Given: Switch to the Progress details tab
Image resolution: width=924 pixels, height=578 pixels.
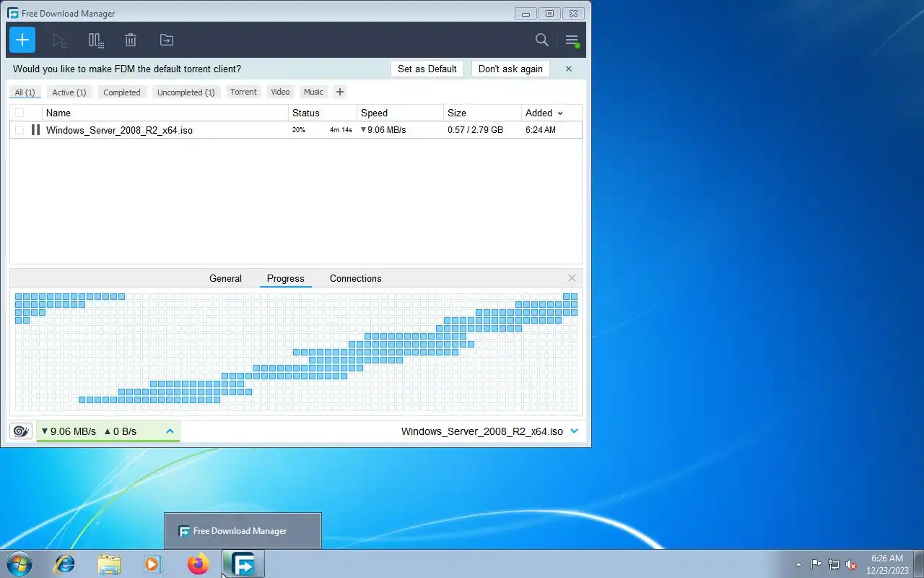Looking at the screenshot, I should 286,278.
